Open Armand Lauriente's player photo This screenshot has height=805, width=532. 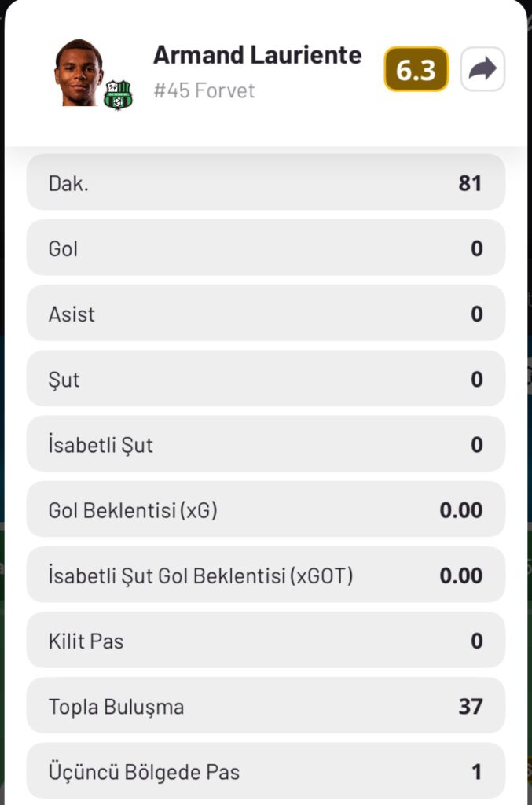click(79, 72)
